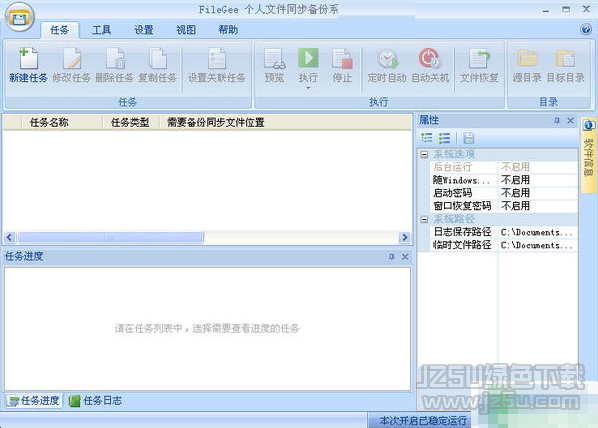Click the 任务名称 column header
The width and height of the screenshot is (598, 428).
(x=62, y=122)
